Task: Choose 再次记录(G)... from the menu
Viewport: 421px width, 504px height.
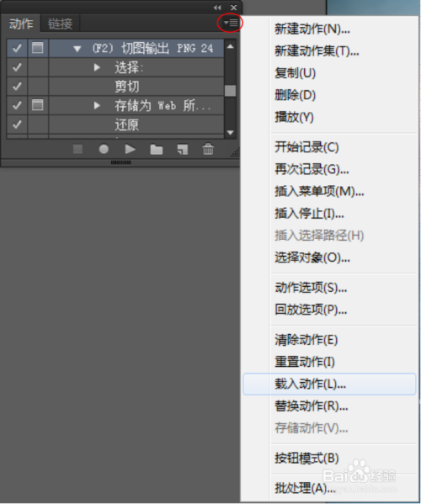Action: [330, 169]
